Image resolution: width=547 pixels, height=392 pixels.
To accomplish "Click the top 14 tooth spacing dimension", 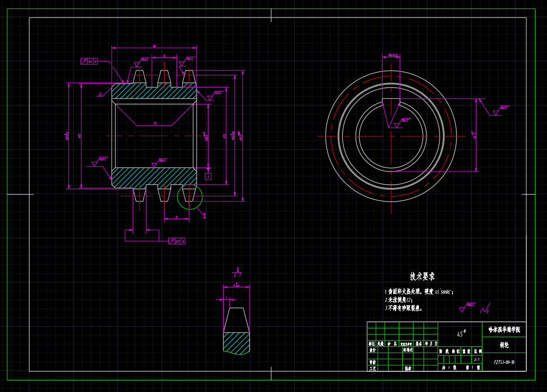I will click(x=164, y=56).
